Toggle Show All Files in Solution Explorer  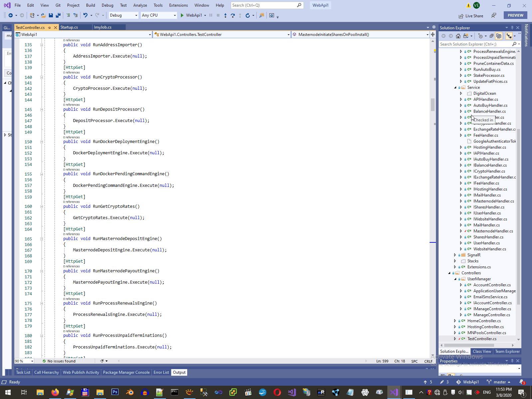pos(499,36)
